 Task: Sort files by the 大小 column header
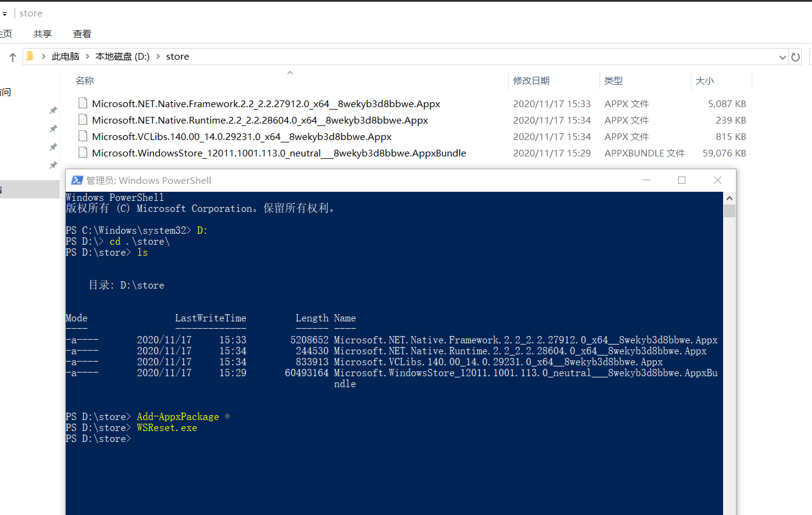705,80
